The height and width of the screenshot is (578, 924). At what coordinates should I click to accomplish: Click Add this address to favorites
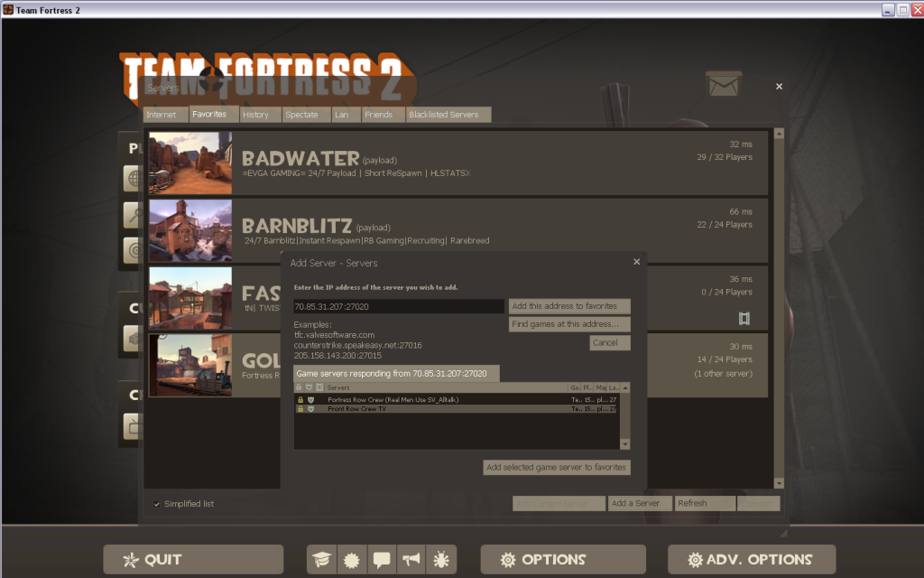coord(568,307)
